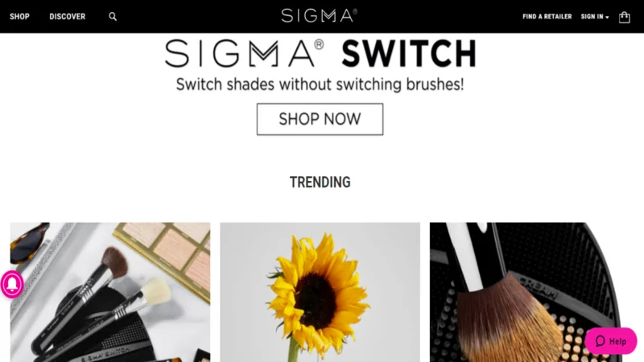Open the shopping bag cart icon
This screenshot has width=644, height=362.
(625, 17)
